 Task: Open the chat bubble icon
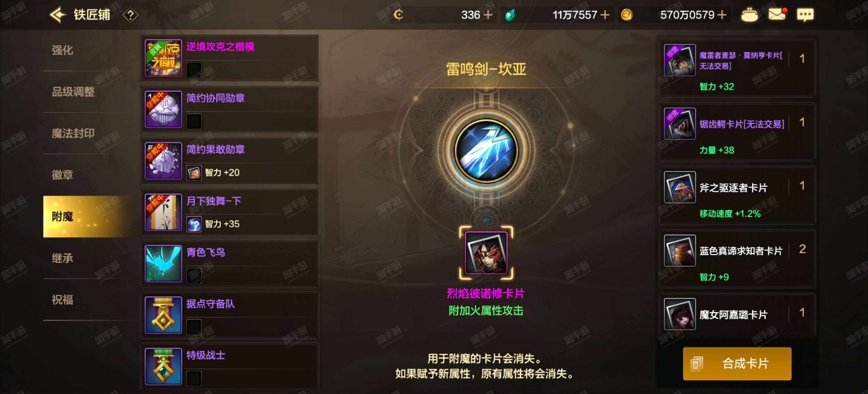tap(805, 15)
